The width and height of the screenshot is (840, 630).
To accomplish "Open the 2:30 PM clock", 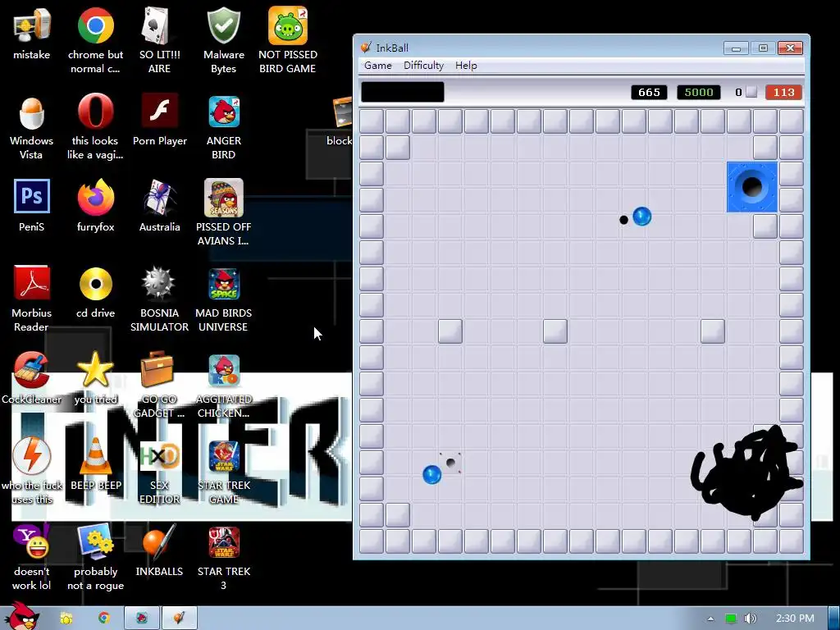I will (x=795, y=619).
